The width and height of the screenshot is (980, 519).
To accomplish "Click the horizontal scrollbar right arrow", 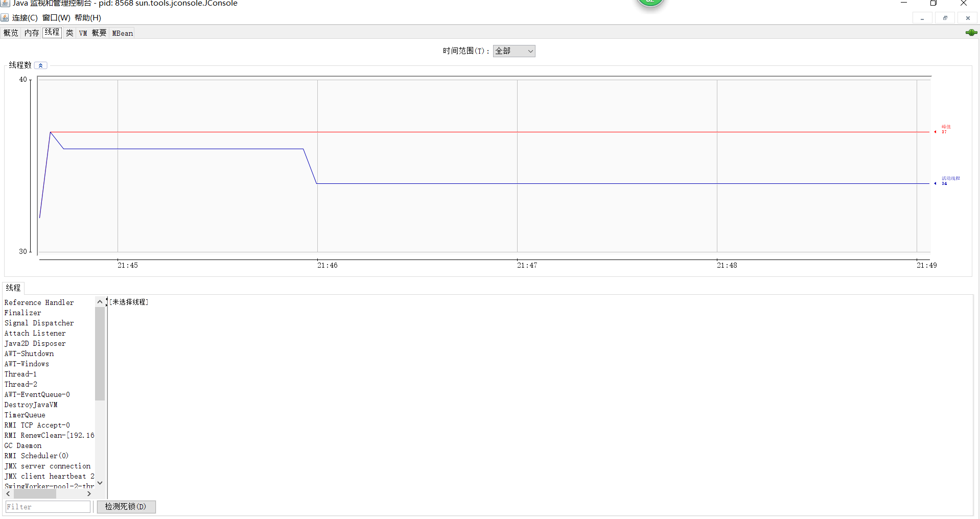I will (x=89, y=494).
